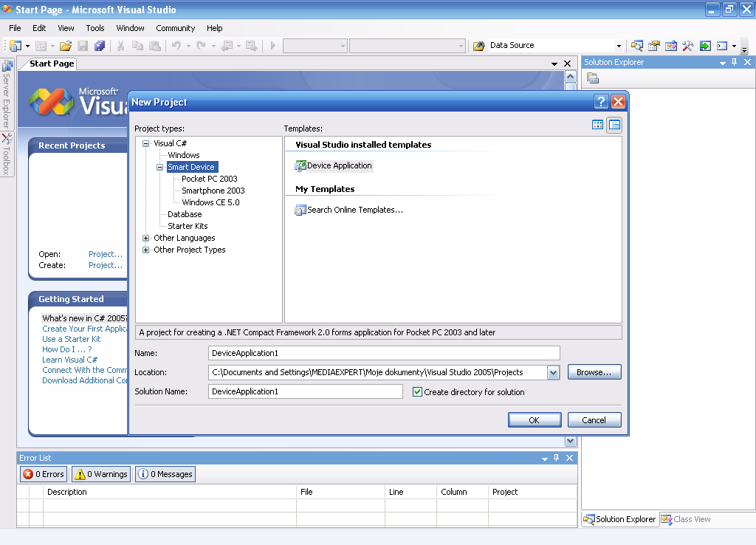Open the File menu

point(15,28)
